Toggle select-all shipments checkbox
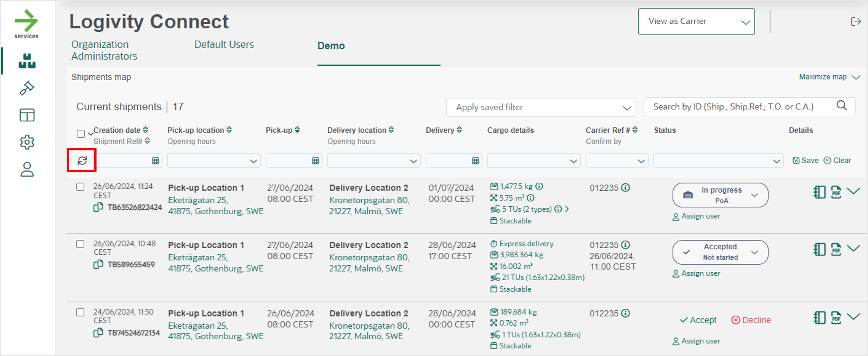868x356 pixels. [81, 134]
